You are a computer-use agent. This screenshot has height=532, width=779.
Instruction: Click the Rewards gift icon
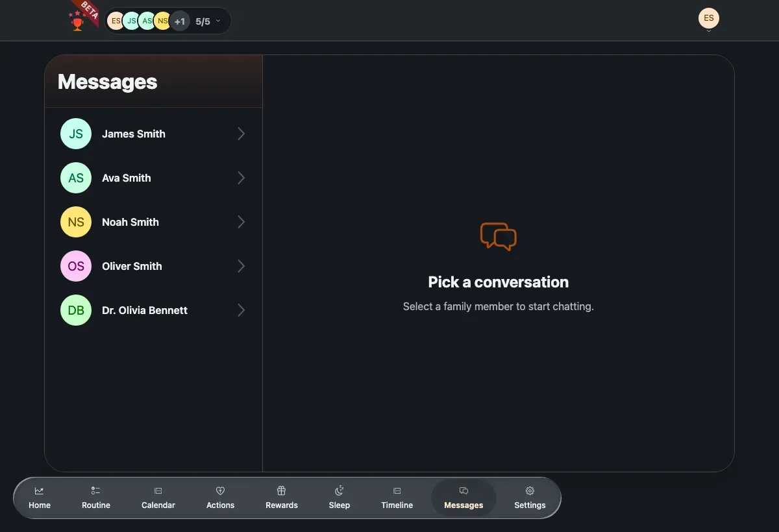(x=282, y=490)
